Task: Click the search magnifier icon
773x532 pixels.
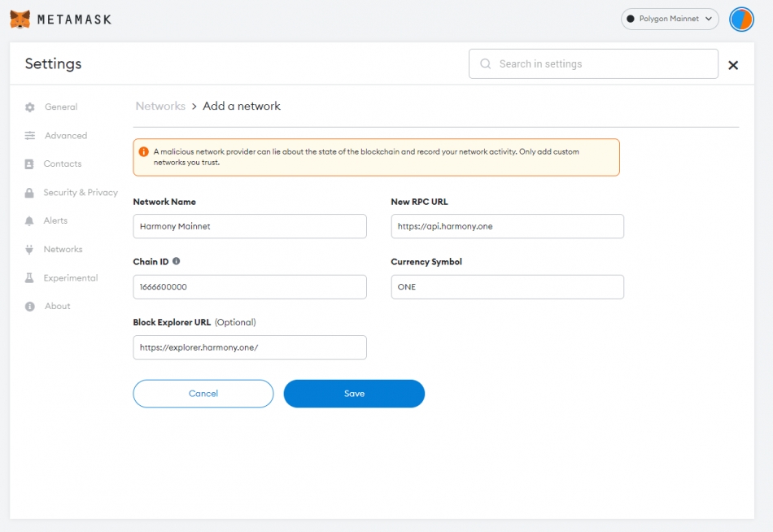Action: [485, 63]
